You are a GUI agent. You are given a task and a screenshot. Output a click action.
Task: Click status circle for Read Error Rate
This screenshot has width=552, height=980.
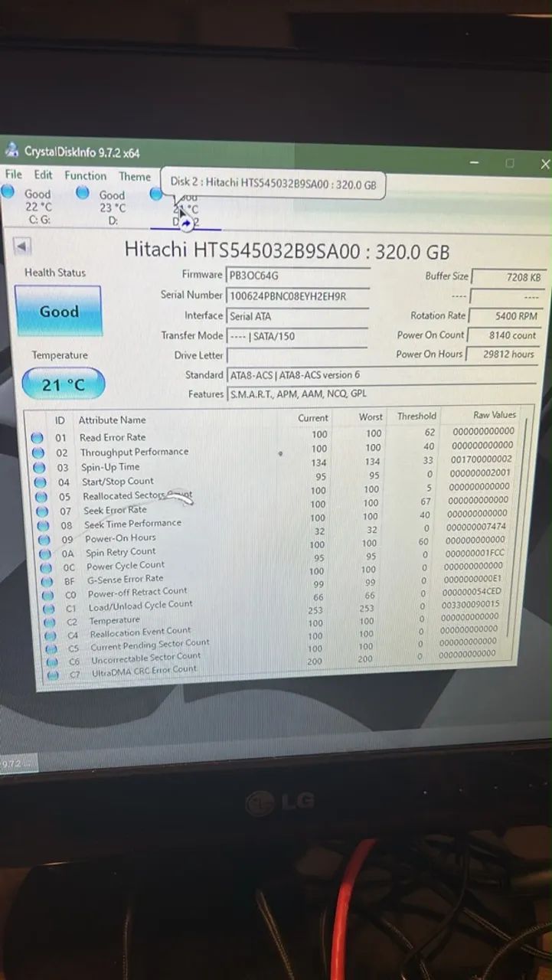click(37, 438)
